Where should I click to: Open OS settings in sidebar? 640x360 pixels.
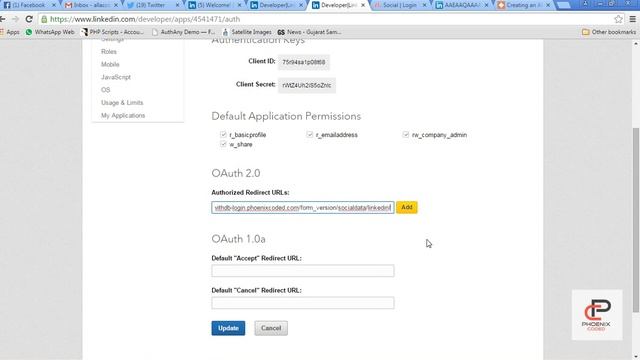(106, 89)
